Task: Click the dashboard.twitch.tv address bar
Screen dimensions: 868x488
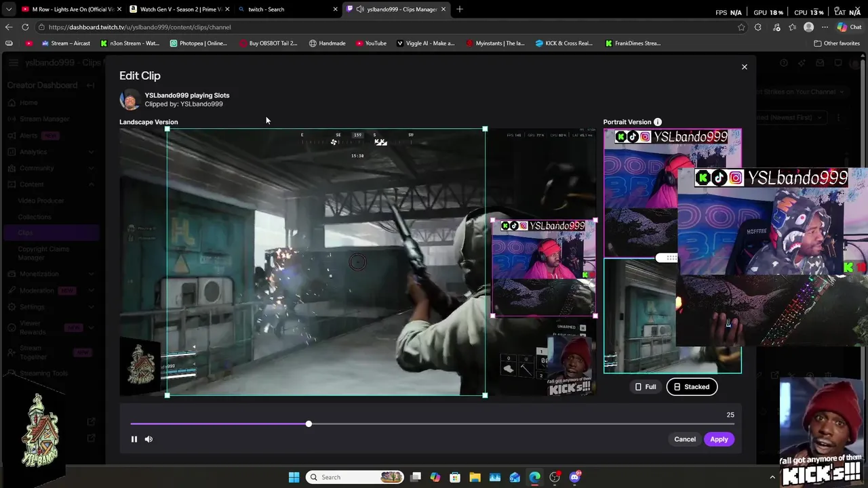Action: (x=387, y=27)
